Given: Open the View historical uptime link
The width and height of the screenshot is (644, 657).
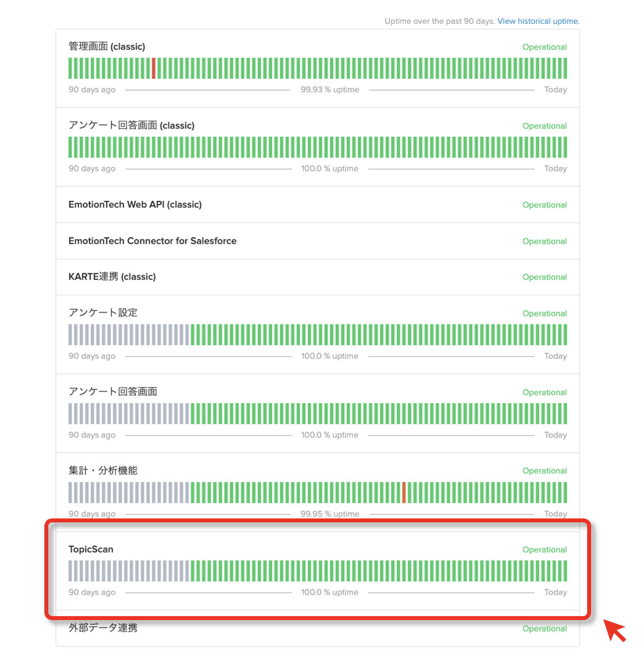Looking at the screenshot, I should (538, 21).
